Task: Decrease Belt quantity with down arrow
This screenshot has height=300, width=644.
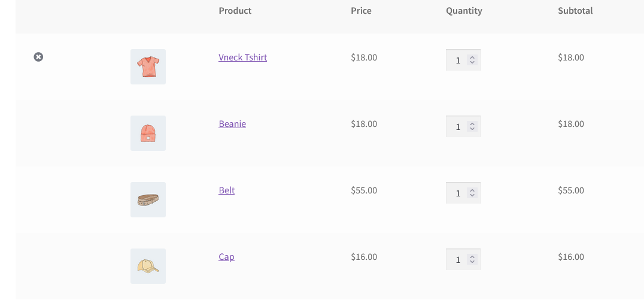Action: pyautogui.click(x=472, y=196)
